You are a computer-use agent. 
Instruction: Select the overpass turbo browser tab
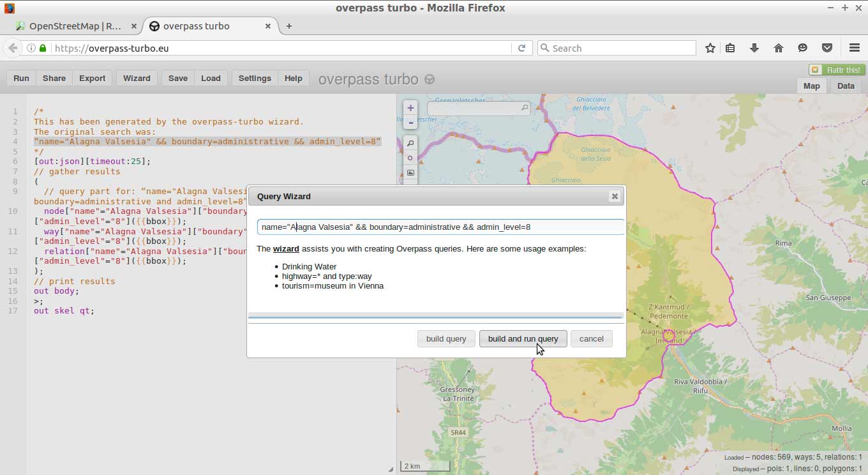[211, 26]
